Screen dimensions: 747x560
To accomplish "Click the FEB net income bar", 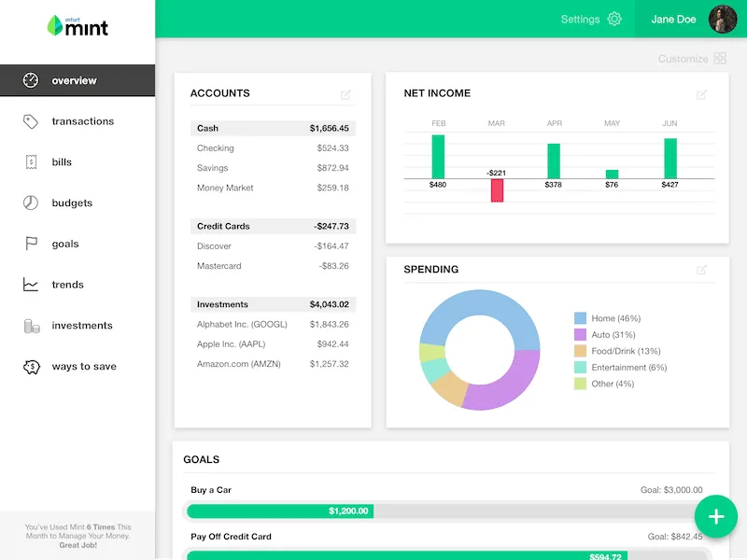I will click(x=438, y=157).
